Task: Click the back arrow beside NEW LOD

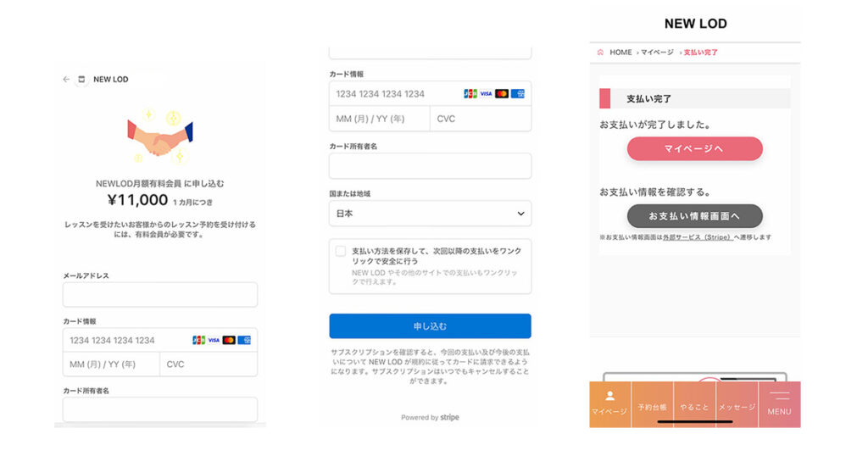Action: (66, 79)
